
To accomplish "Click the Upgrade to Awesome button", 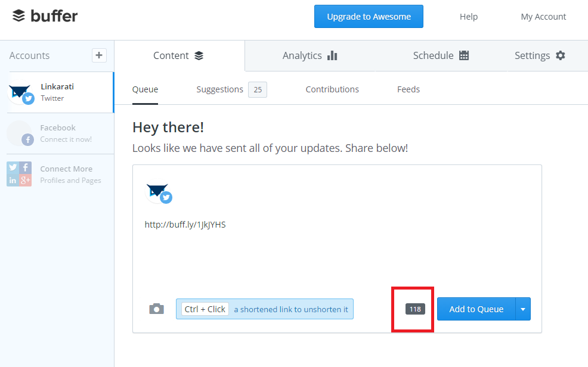I will click(369, 17).
